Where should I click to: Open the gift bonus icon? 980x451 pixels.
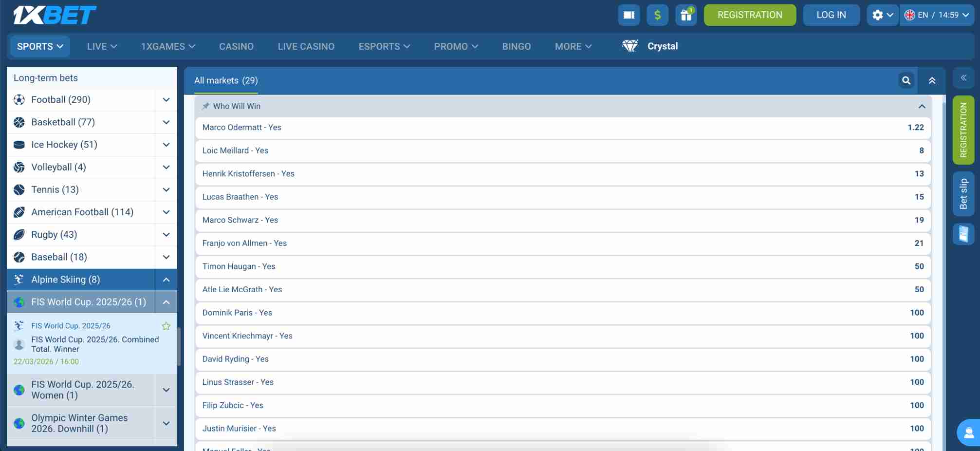coord(686,15)
